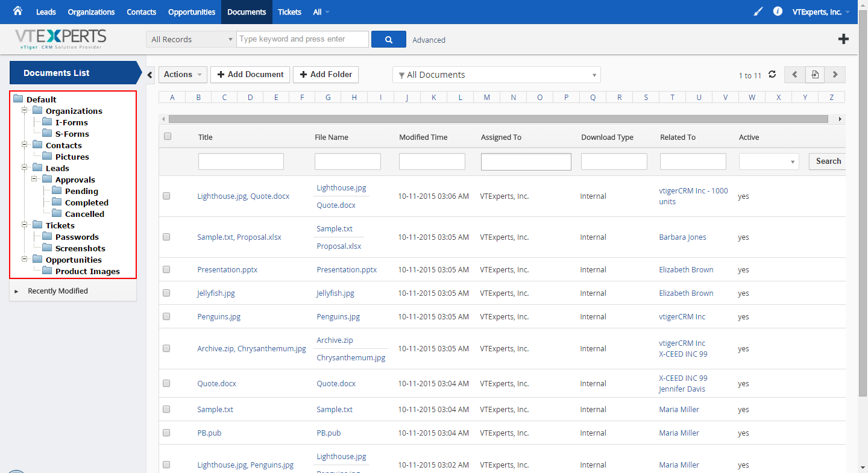The image size is (868, 473).
Task: Select the Screenshots folder
Action: click(80, 248)
